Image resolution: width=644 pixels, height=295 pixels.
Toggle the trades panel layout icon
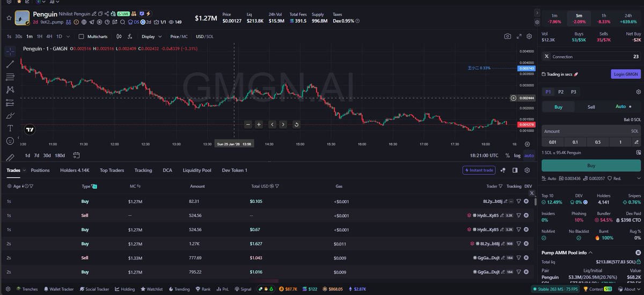pos(515,170)
